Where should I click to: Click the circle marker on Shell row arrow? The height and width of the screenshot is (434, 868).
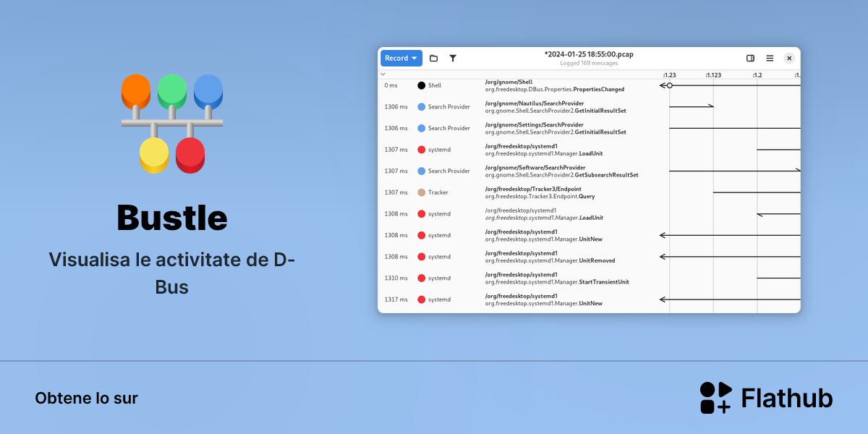click(669, 85)
